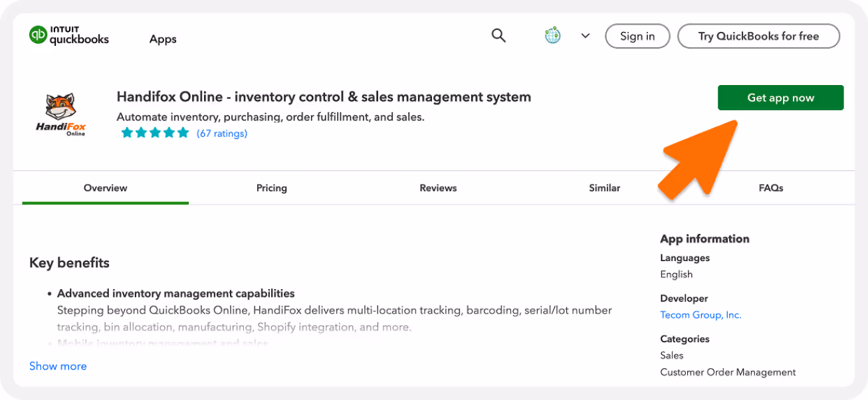Switch to the Overview tab
The height and width of the screenshot is (400, 868).
coord(105,188)
